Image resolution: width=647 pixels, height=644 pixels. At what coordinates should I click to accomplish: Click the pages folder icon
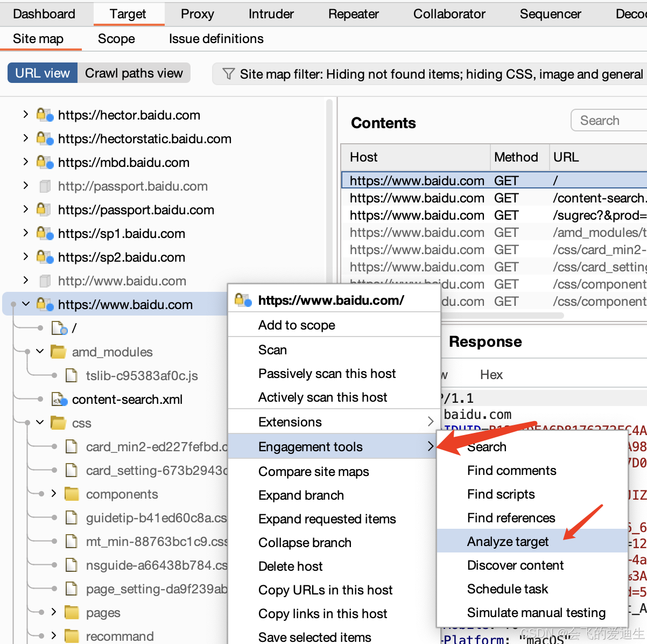72,612
